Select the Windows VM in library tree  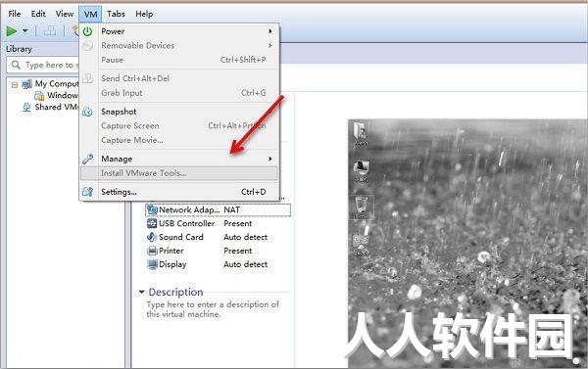point(63,96)
